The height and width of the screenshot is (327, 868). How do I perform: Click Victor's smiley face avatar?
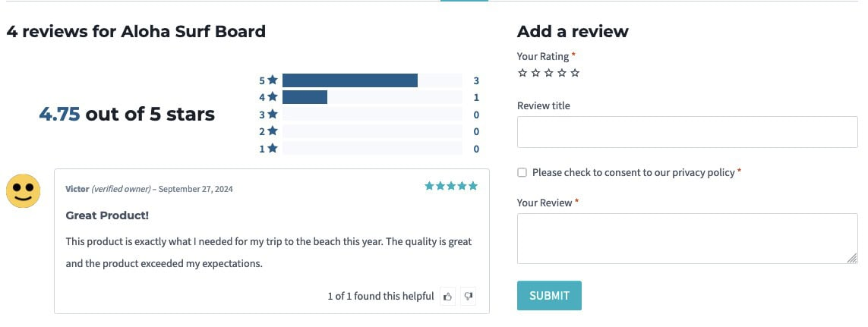(23, 190)
